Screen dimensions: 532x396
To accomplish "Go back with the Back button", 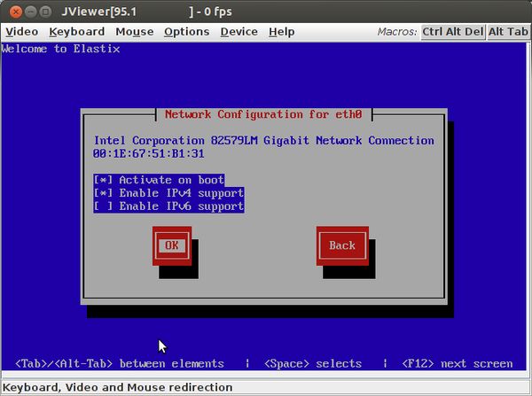I will pos(342,245).
